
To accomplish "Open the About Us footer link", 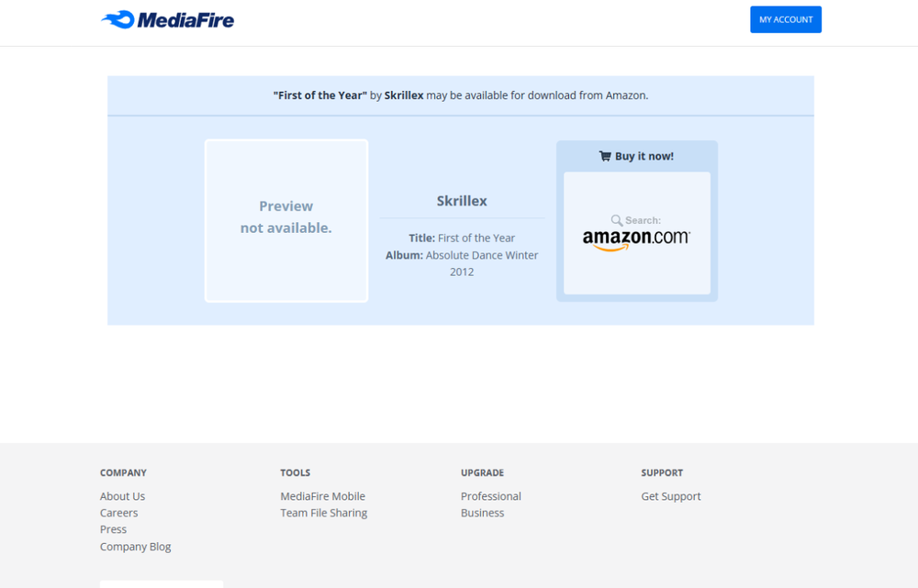I will click(122, 496).
